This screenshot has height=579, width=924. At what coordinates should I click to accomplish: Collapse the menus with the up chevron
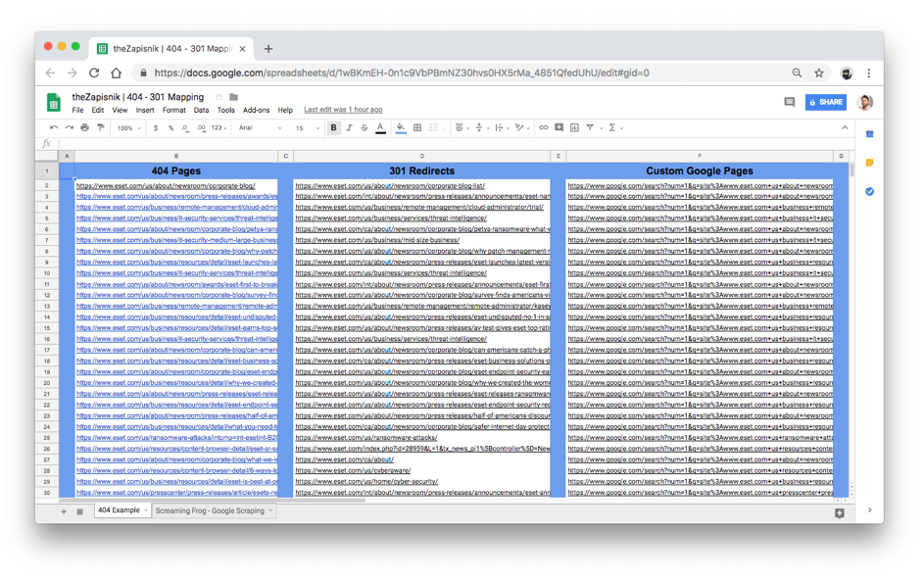point(845,127)
